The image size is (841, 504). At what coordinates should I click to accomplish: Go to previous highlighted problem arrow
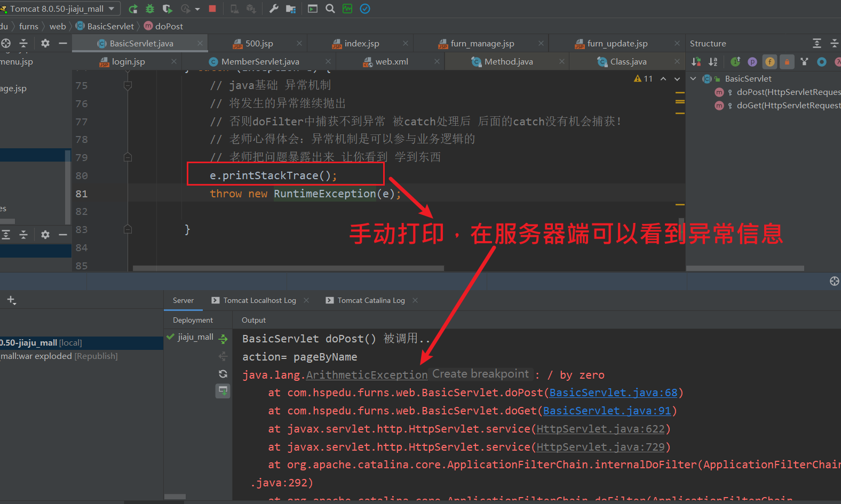pyautogui.click(x=663, y=78)
